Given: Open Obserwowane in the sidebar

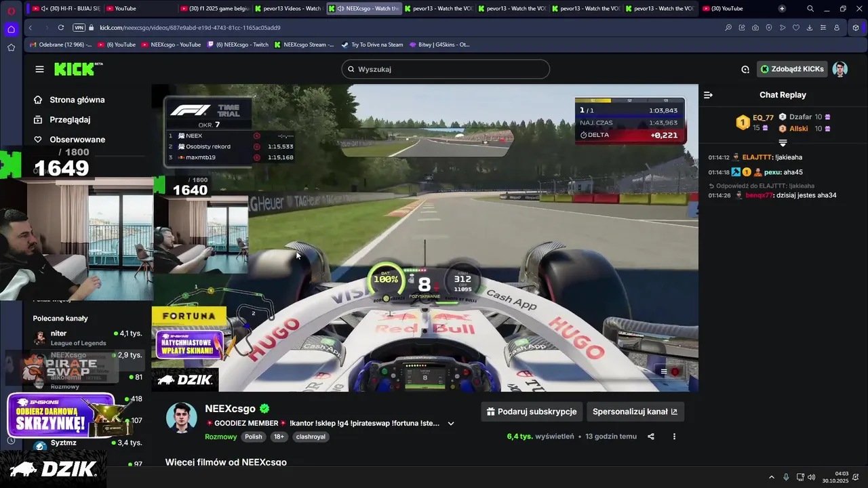Looking at the screenshot, I should (77, 140).
